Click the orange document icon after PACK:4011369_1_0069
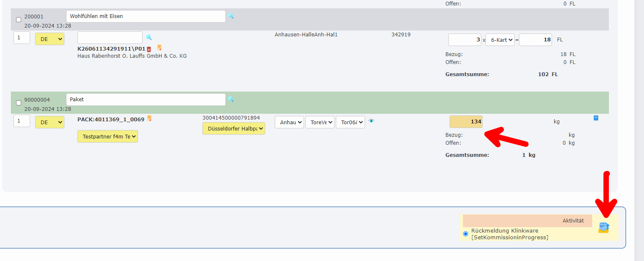The width and height of the screenshot is (644, 261). point(149,119)
